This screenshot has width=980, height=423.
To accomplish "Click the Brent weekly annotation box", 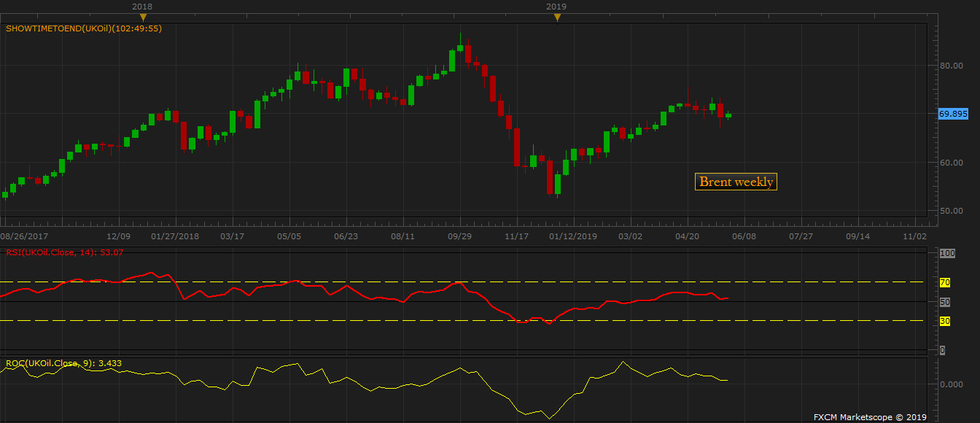I will (736, 182).
